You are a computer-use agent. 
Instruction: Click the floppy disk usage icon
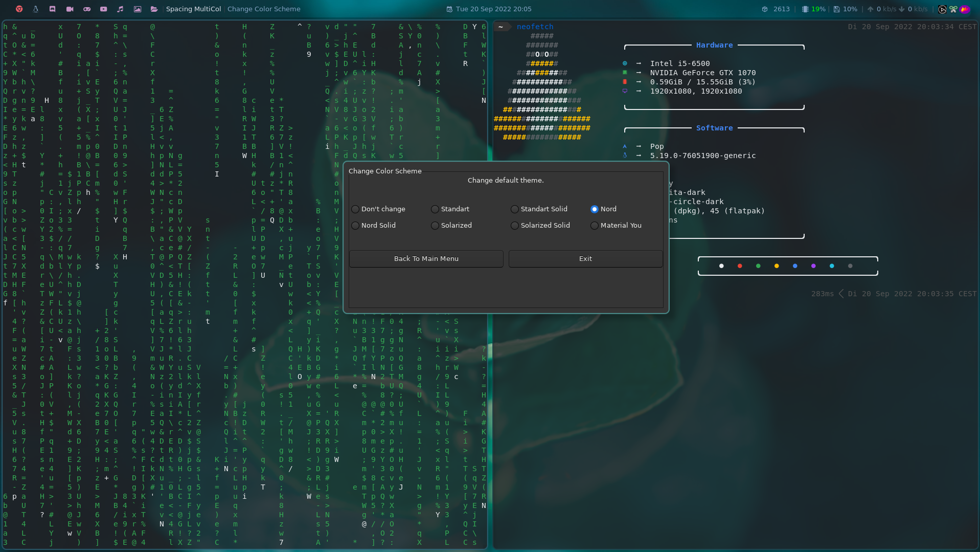[837, 9]
